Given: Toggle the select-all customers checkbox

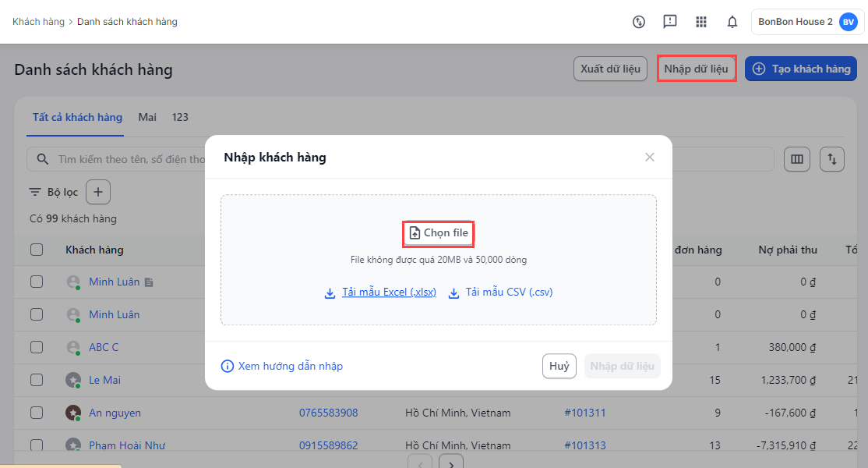Looking at the screenshot, I should pos(37,250).
